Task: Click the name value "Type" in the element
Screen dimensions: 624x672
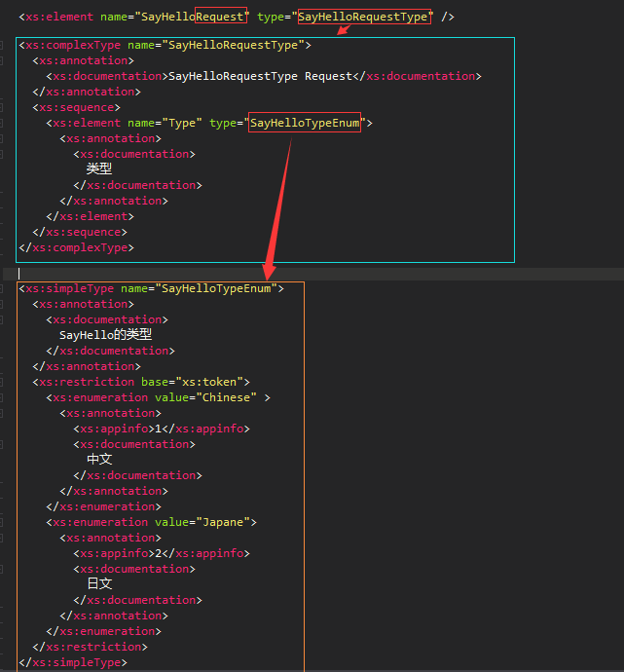Action: pyautogui.click(x=182, y=123)
